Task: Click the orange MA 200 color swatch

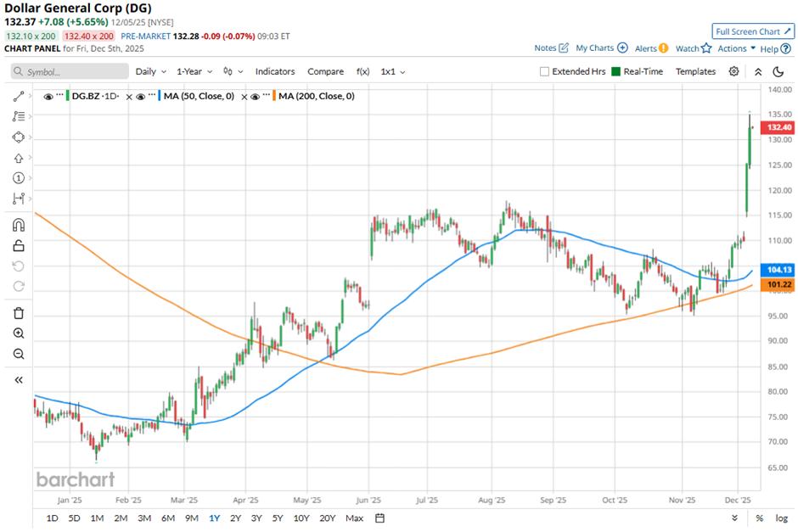Action: (274, 97)
